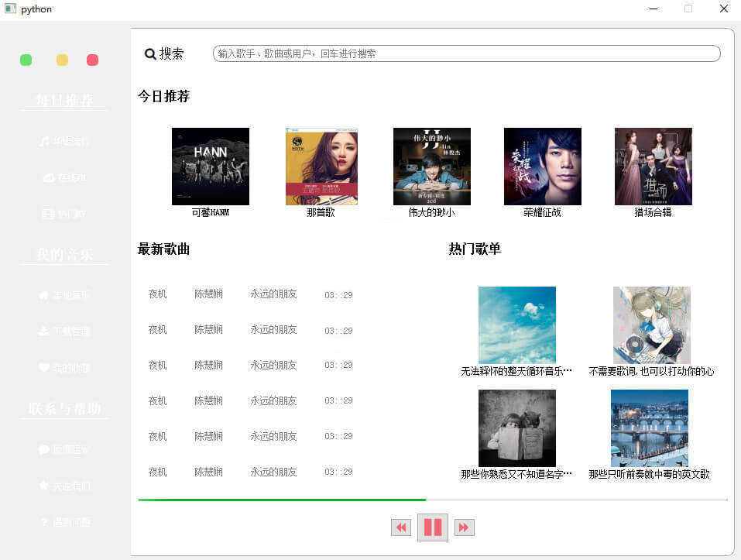Focus the song search input field
741x560 pixels.
[x=466, y=53]
